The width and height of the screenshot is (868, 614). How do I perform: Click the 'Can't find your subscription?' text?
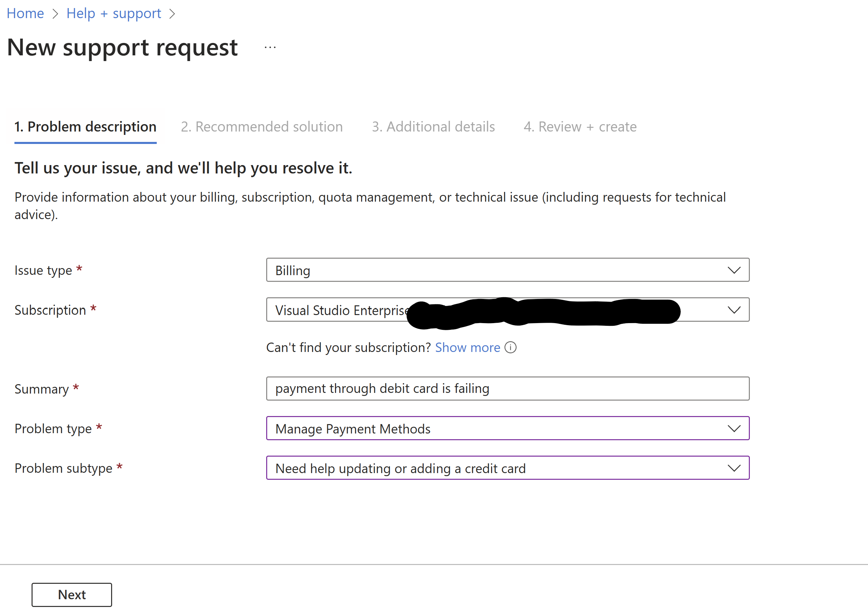point(348,348)
